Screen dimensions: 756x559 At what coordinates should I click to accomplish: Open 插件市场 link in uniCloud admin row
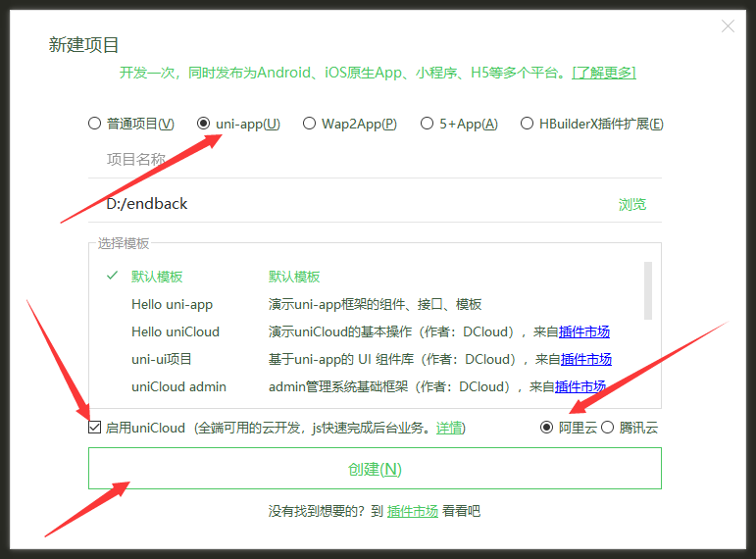tap(580, 386)
